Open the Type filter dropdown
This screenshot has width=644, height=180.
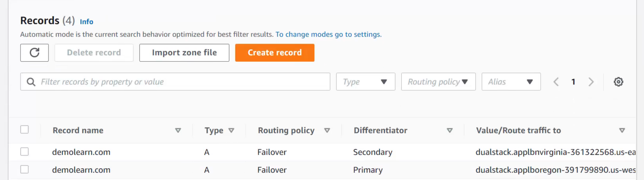(x=365, y=82)
